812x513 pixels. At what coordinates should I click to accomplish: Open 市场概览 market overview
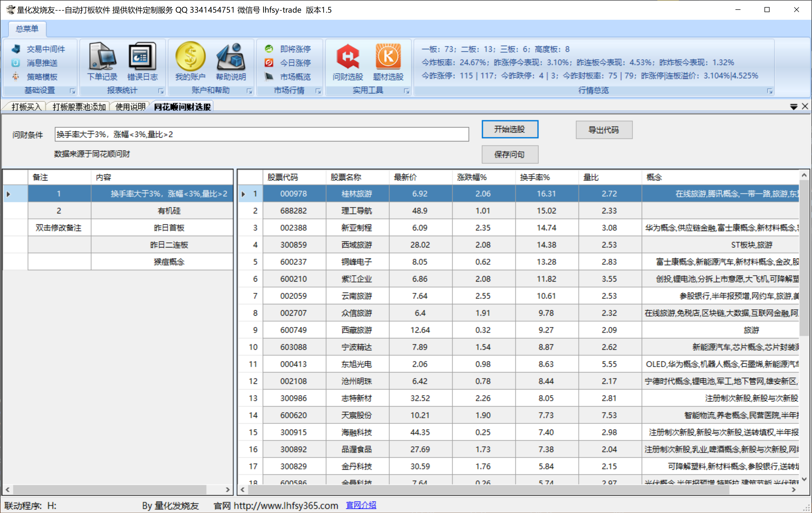tap(288, 77)
